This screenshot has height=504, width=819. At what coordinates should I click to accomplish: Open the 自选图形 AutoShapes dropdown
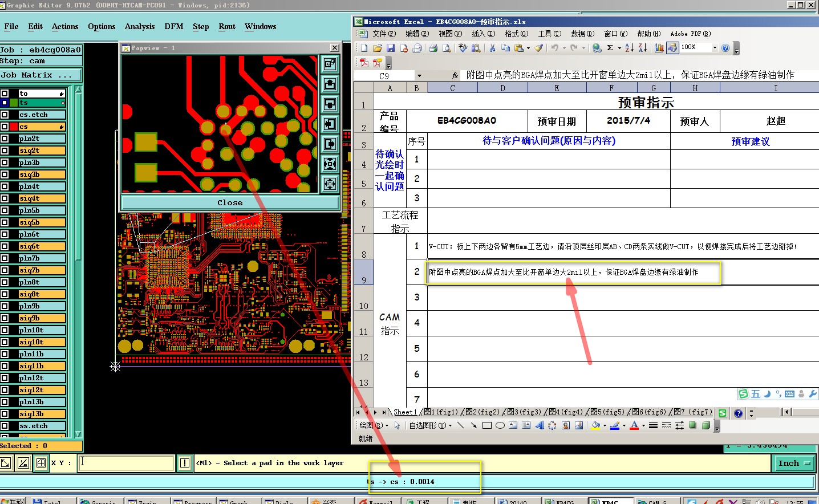pyautogui.click(x=431, y=425)
